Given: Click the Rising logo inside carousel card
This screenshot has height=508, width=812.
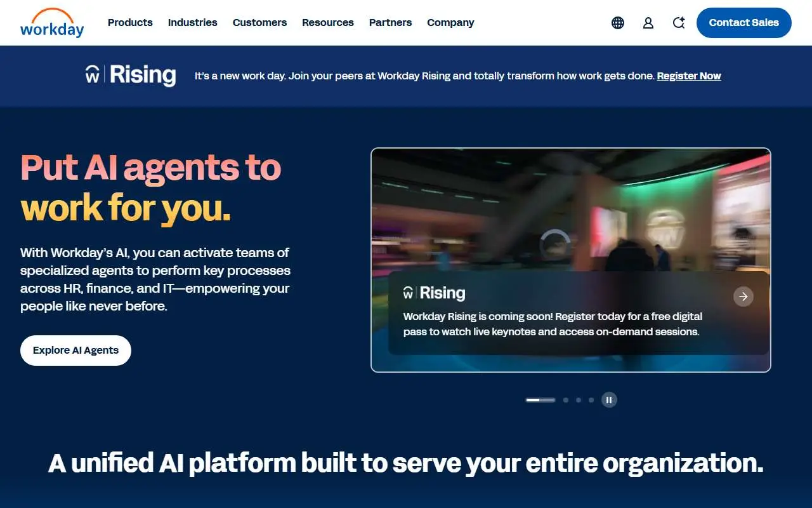Looking at the screenshot, I should [x=435, y=293].
